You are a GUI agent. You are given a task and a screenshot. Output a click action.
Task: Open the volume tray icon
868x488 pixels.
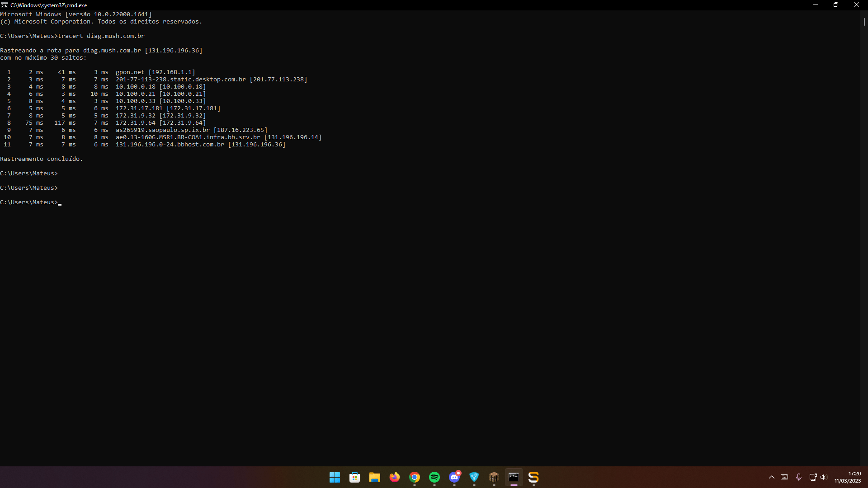823,477
